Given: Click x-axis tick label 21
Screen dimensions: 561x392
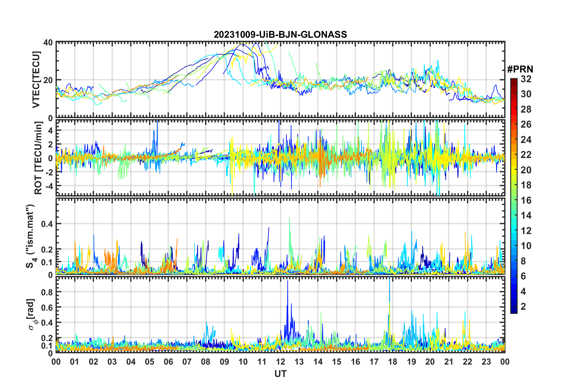Looking at the screenshot, I should tap(449, 362).
